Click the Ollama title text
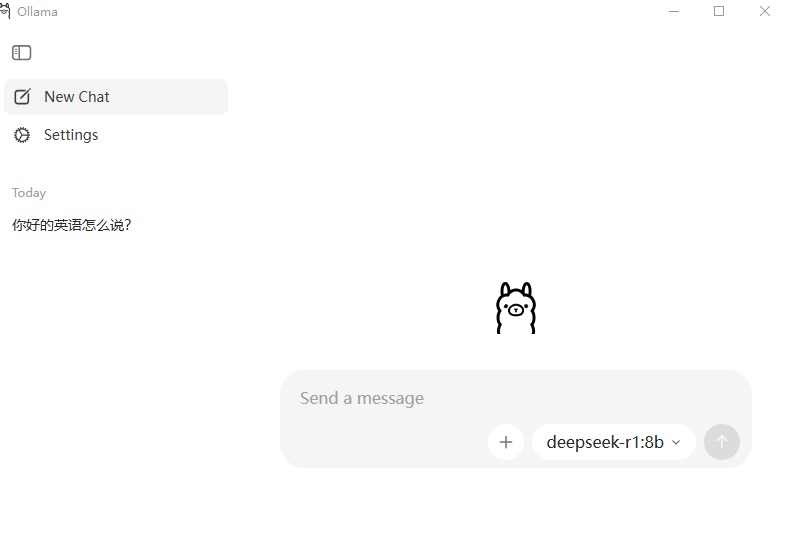The image size is (788, 558). point(37,12)
